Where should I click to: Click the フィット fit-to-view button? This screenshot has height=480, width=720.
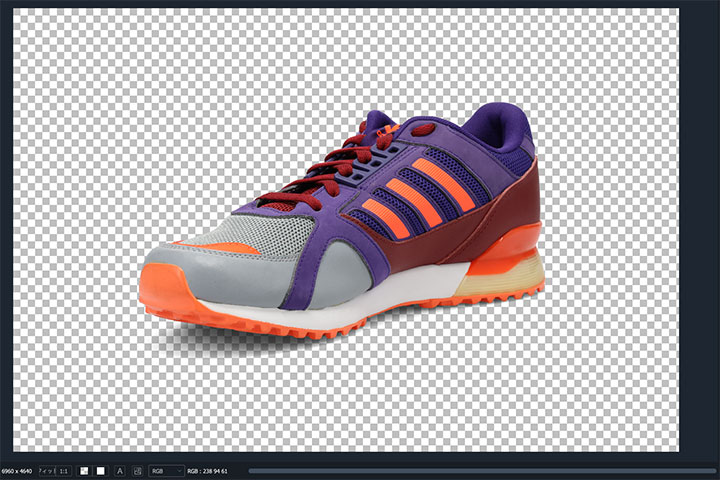[46, 470]
